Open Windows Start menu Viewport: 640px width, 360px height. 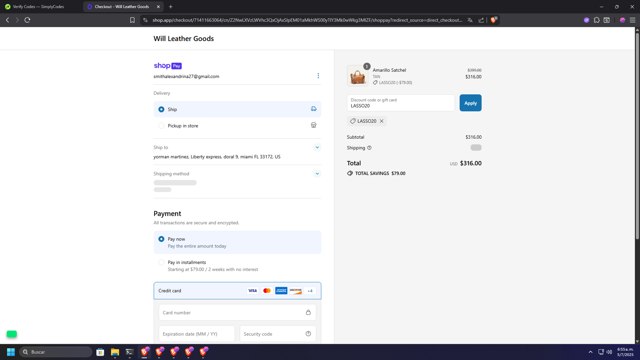pos(11,352)
